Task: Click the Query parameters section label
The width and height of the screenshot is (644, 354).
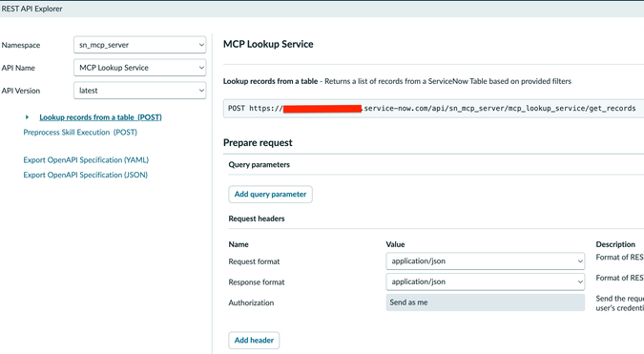Action: click(x=260, y=165)
